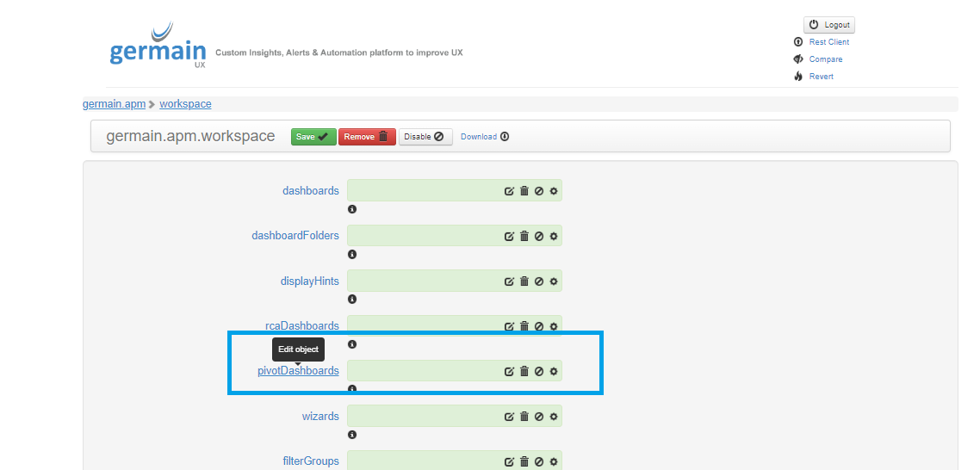Click the workspace breadcrumb link
The image size is (980, 470).
(185, 104)
